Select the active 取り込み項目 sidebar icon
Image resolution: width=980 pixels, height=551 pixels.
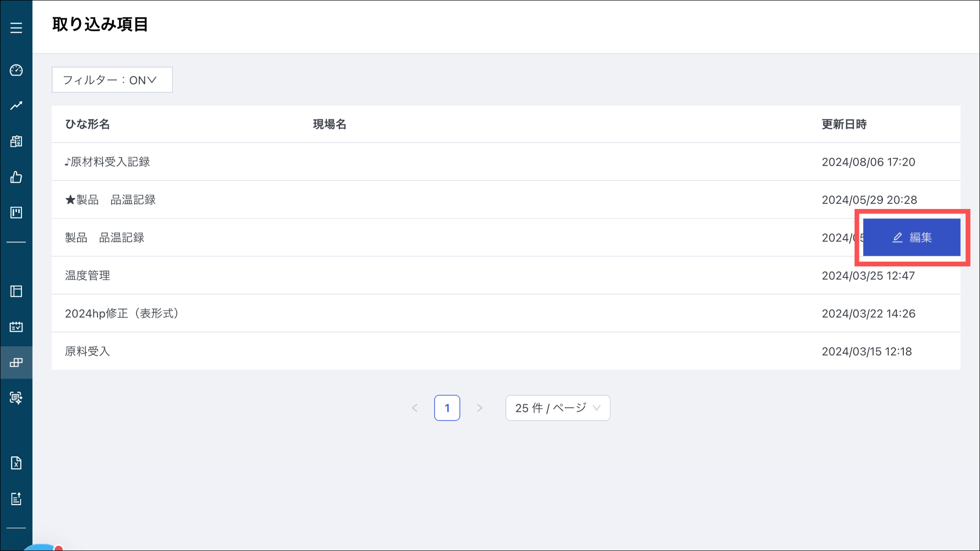(x=16, y=363)
